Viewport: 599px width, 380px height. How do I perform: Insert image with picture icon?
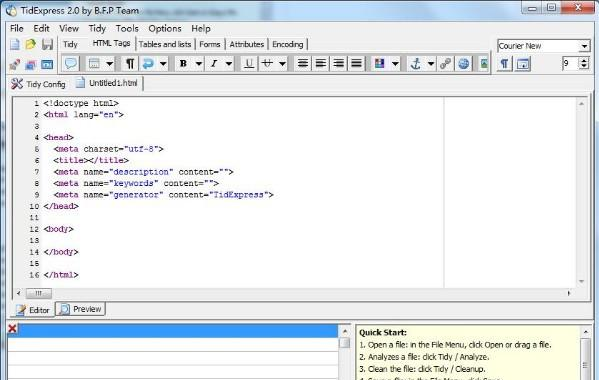coord(484,63)
